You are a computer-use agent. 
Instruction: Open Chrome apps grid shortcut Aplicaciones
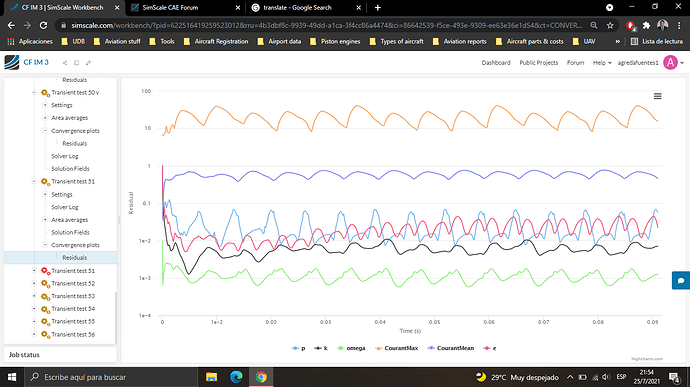tap(30, 41)
